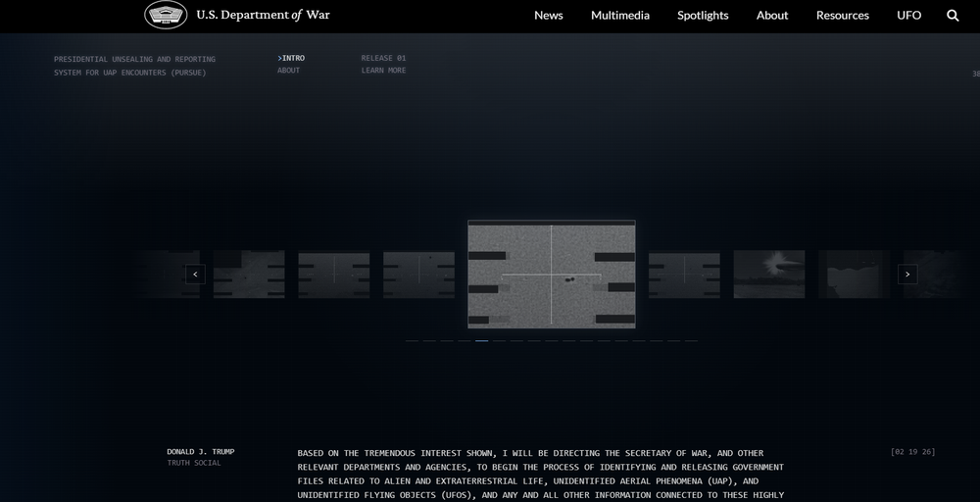The width and height of the screenshot is (980, 502).
Task: Click the large center crosshair footage image
Action: [x=551, y=274]
